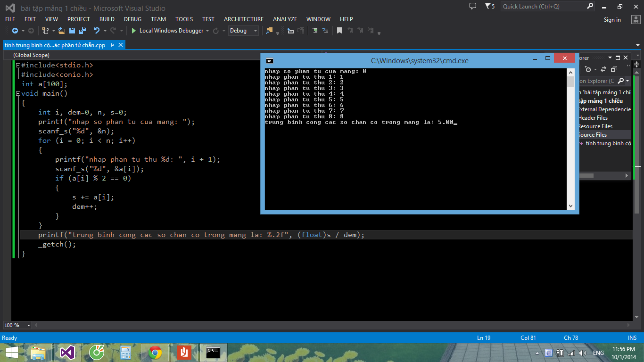Image resolution: width=644 pixels, height=362 pixels.
Task: Open the DEBUG menu
Action: 132,19
